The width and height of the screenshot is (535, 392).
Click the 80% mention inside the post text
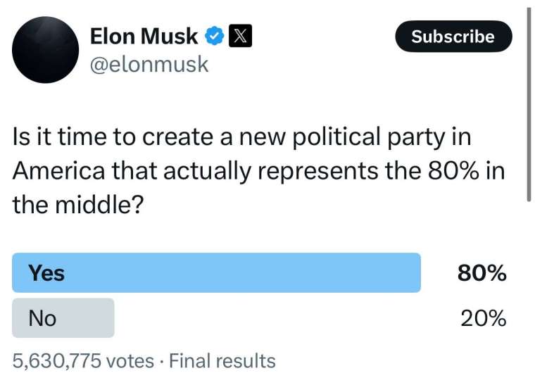453,170
